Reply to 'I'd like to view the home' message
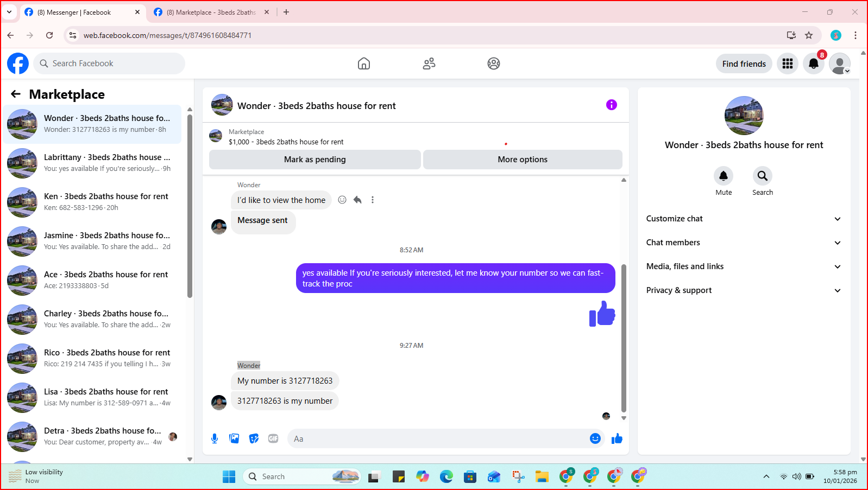Viewport: 868px width, 490px height. (357, 200)
